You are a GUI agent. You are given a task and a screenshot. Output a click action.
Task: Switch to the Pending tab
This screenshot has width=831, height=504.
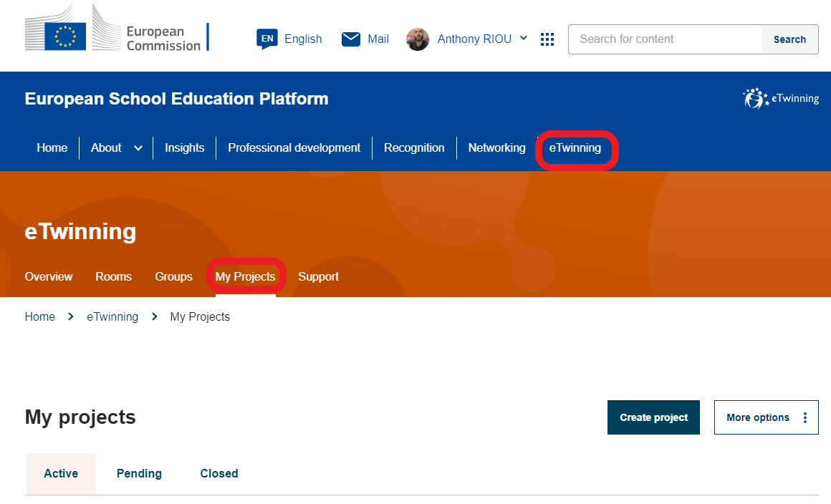click(x=139, y=474)
